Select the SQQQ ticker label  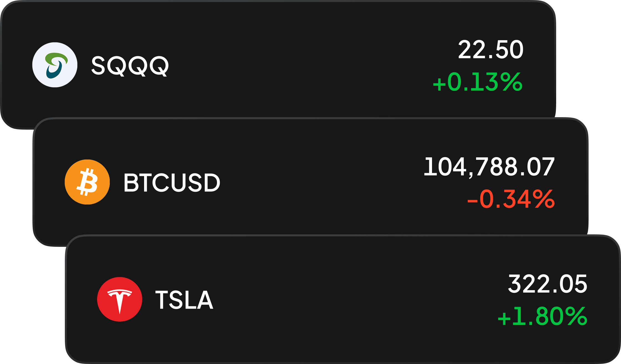(130, 66)
